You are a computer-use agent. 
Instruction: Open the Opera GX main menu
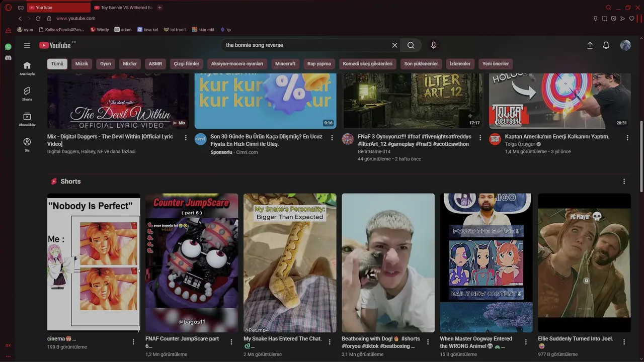click(x=8, y=8)
